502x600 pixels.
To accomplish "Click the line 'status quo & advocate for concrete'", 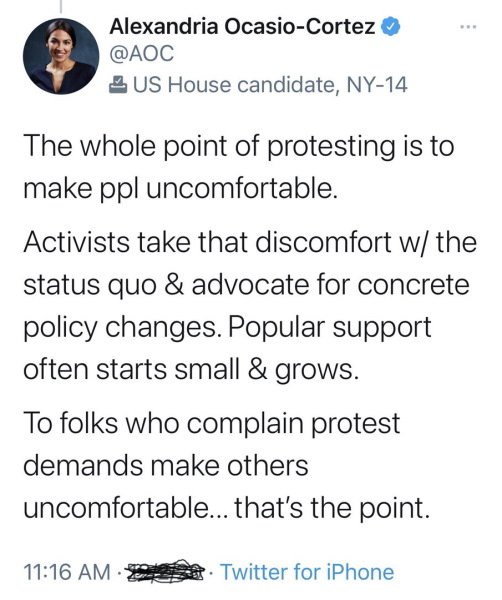I will coord(246,286).
